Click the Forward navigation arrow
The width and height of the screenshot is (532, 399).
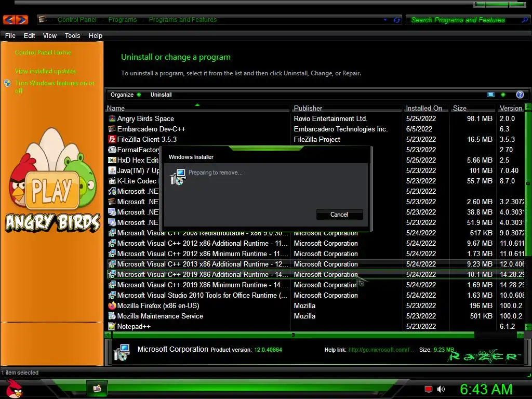pyautogui.click(x=22, y=20)
